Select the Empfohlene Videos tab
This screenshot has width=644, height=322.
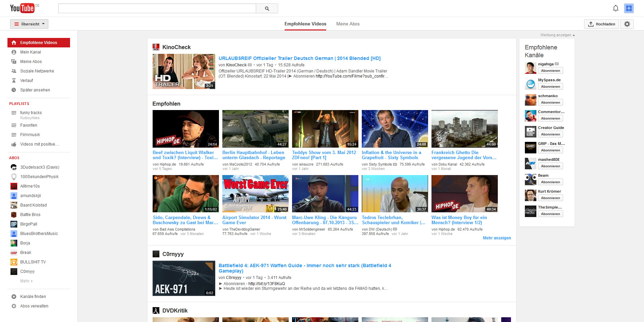tap(305, 24)
